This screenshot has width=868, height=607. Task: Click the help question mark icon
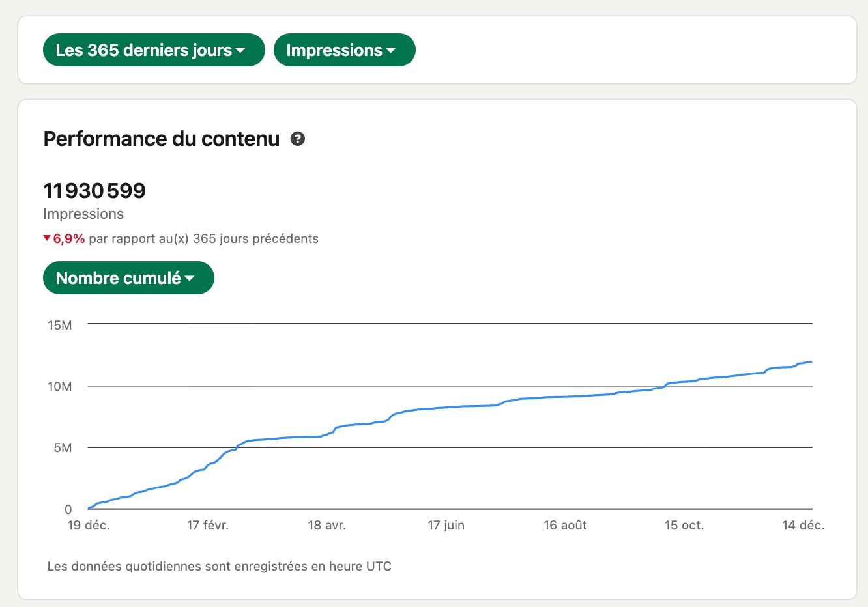(298, 139)
